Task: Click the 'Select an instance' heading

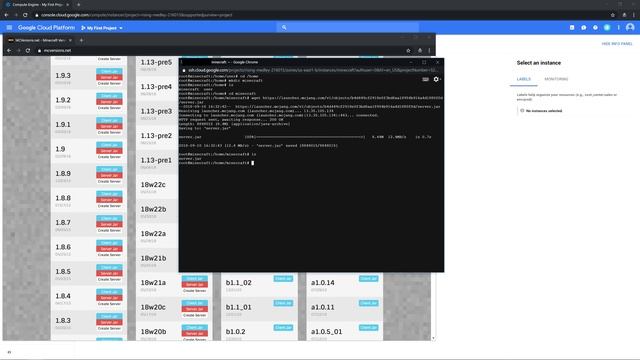Action: [x=539, y=63]
